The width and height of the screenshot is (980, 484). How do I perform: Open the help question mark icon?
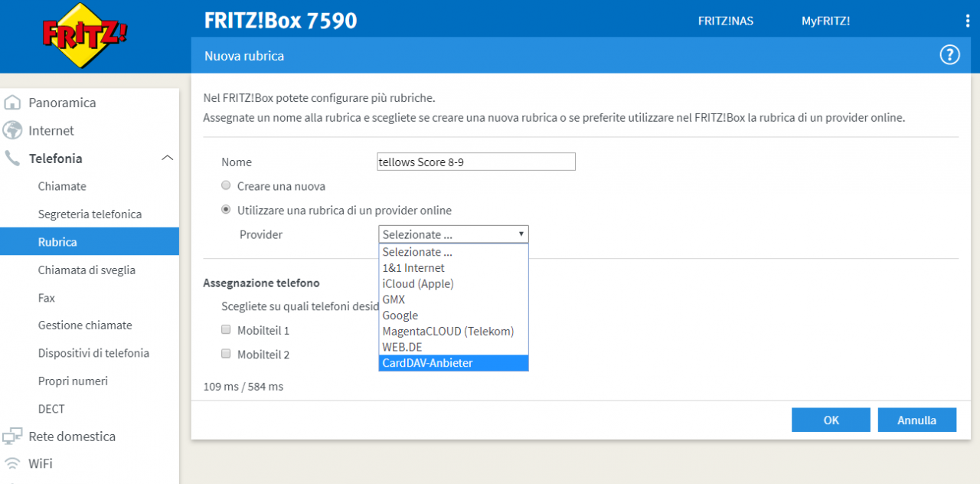(949, 55)
